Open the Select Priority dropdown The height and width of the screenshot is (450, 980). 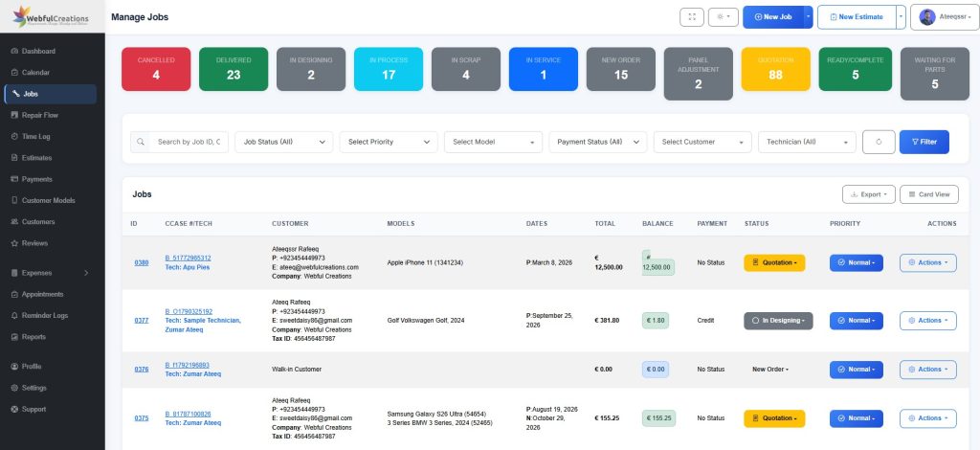(389, 142)
